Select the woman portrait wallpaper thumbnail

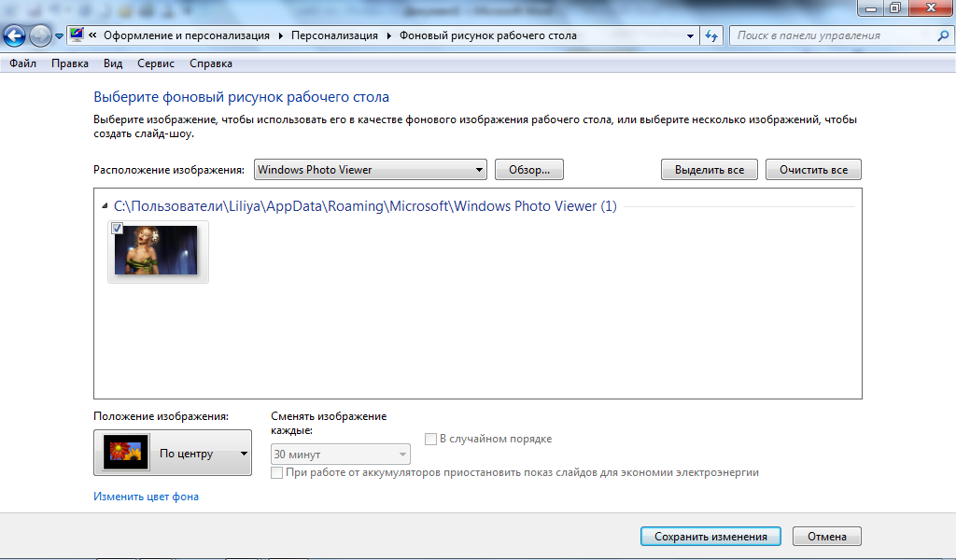point(156,250)
